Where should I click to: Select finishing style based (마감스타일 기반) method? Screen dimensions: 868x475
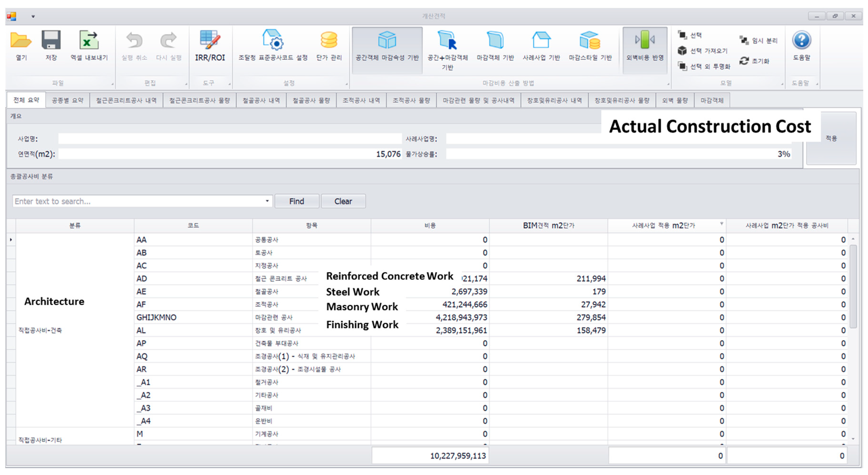click(x=590, y=41)
